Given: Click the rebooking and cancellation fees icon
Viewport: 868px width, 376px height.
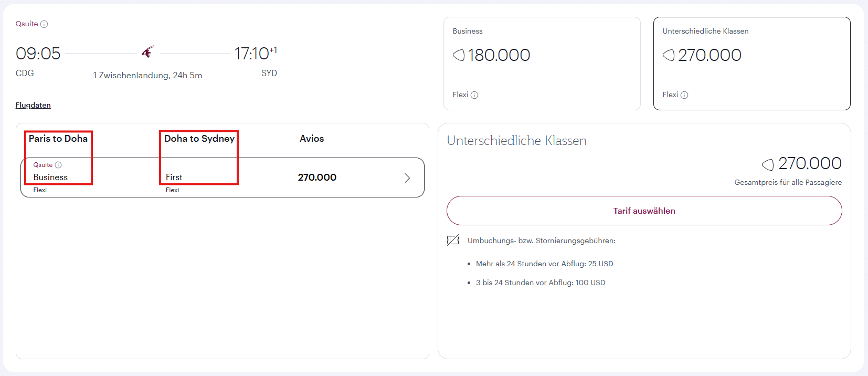Looking at the screenshot, I should click(x=453, y=241).
